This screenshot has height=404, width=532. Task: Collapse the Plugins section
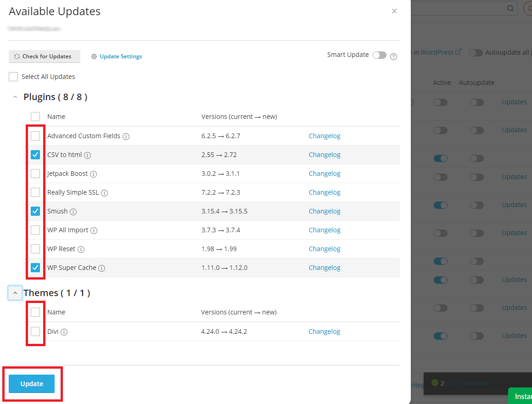coord(15,97)
